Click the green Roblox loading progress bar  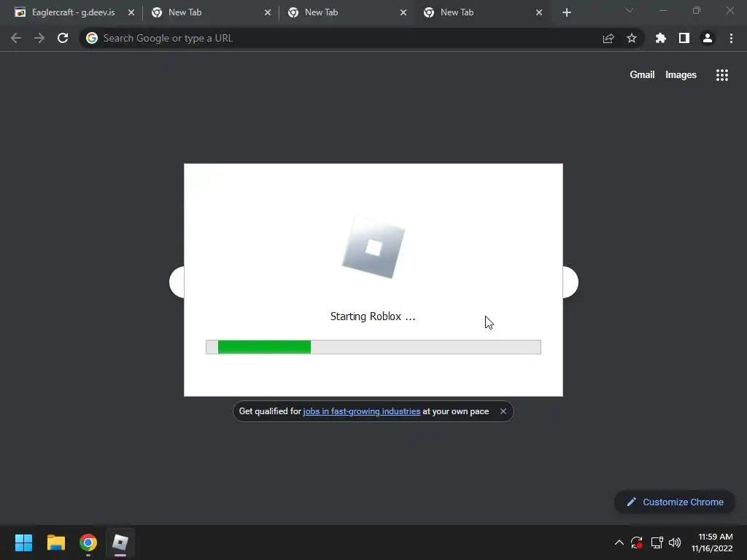(x=373, y=347)
